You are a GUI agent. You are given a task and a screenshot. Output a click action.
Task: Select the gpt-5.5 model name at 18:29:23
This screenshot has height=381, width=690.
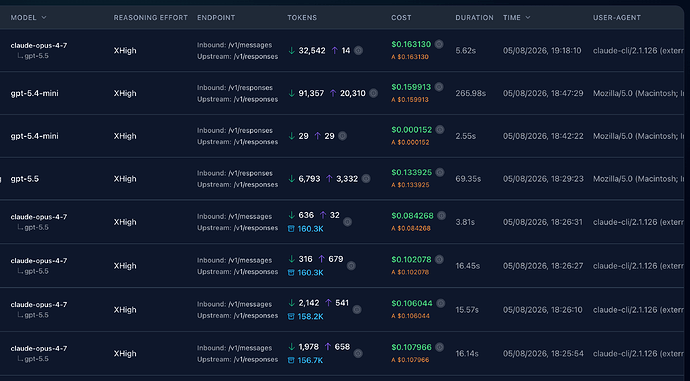[x=25, y=179]
